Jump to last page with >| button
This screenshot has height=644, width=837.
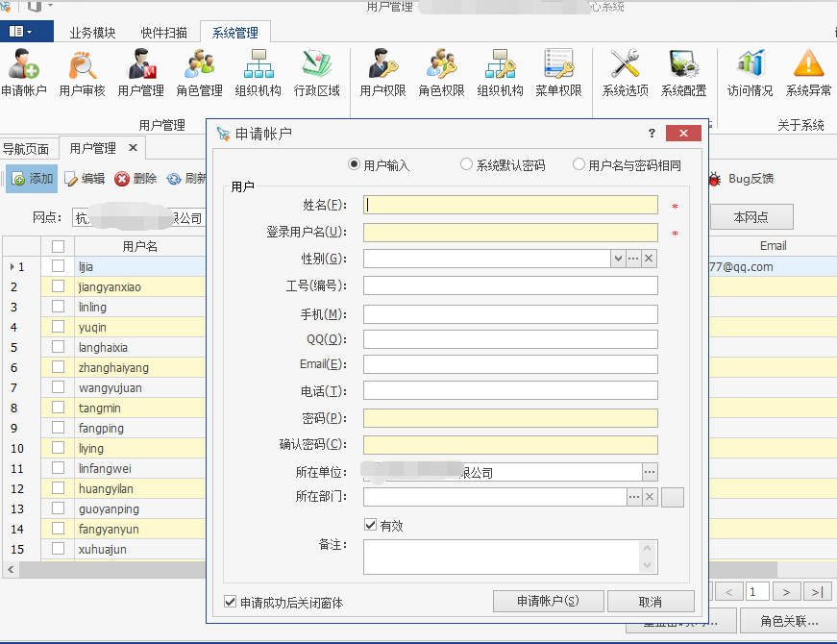817,592
